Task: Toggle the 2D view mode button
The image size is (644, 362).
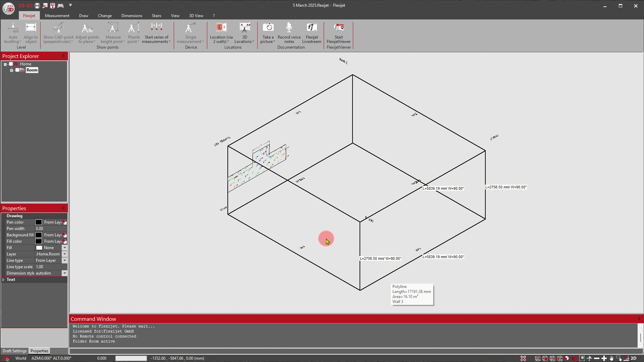Action: click(x=633, y=358)
